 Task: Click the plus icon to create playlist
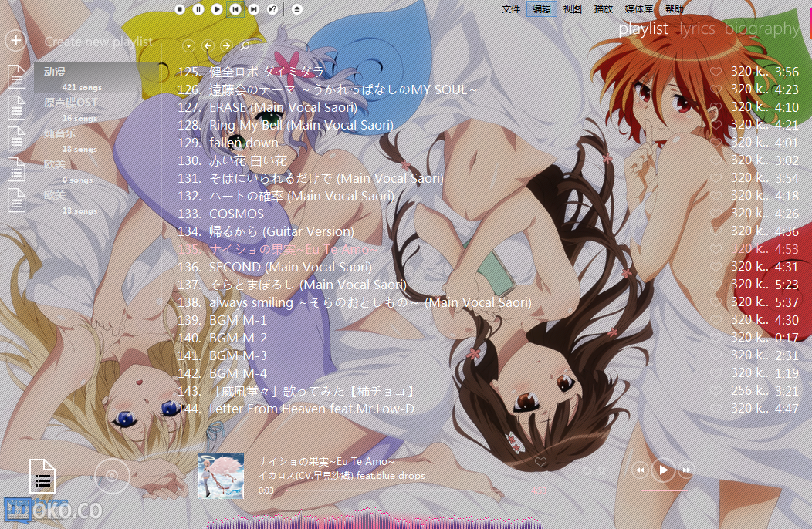pos(15,40)
